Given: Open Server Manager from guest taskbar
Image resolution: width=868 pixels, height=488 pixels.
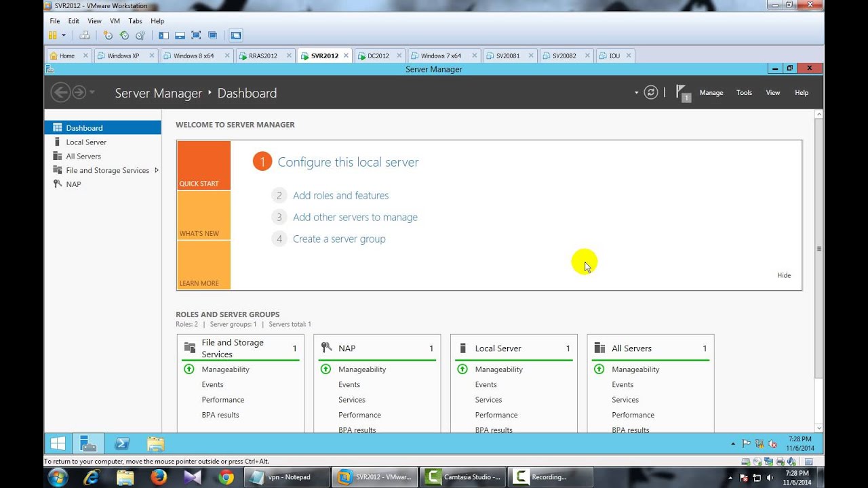Looking at the screenshot, I should [88, 444].
